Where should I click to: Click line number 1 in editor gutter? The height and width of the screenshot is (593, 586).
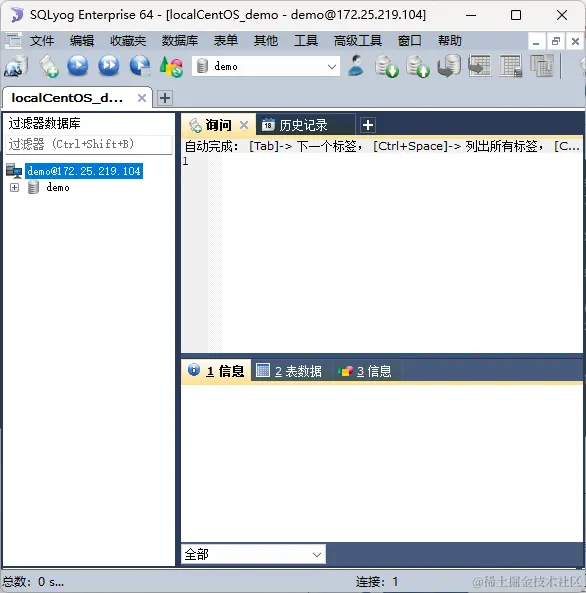pyautogui.click(x=185, y=161)
